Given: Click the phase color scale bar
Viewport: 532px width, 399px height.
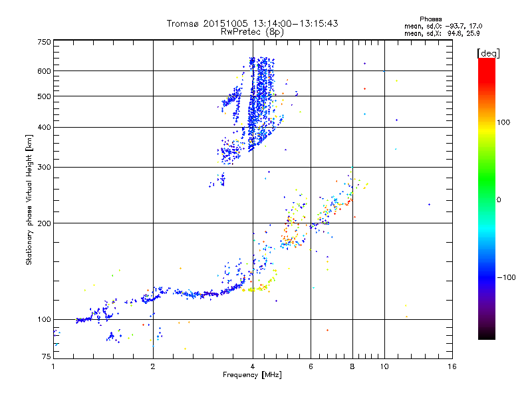Looking at the screenshot, I should point(487,199).
